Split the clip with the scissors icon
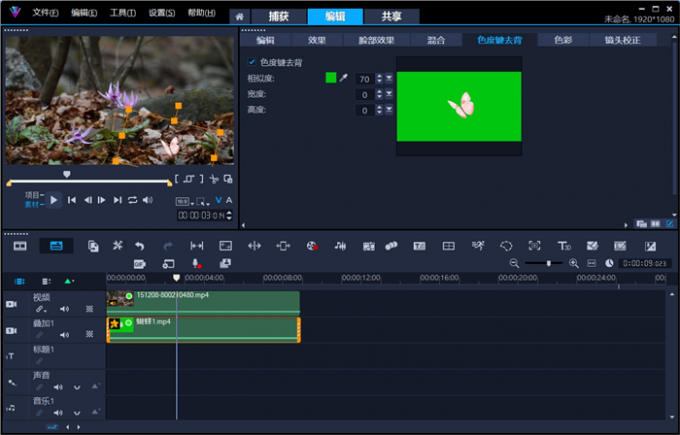This screenshot has height=435, width=680. [214, 179]
